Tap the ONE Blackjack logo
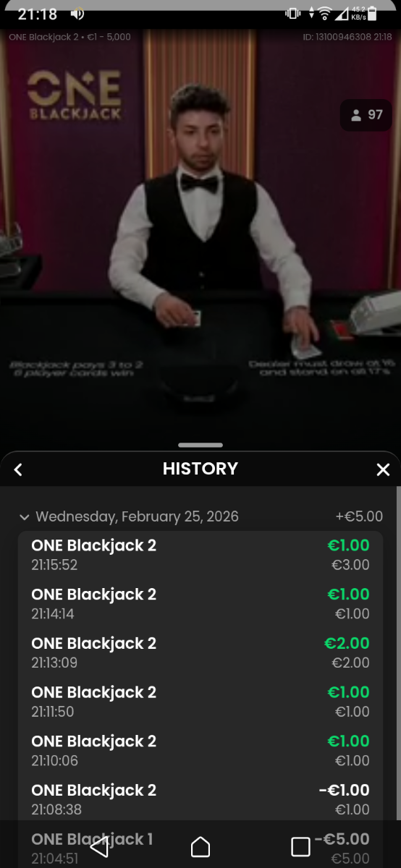The height and width of the screenshot is (868, 401). [75, 95]
